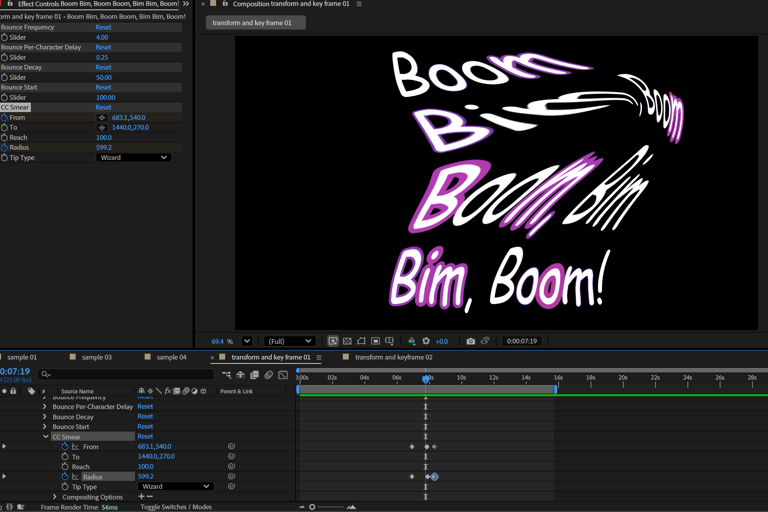Click expression pick whip for From
Image resolution: width=768 pixels, height=512 pixels.
coord(231,446)
